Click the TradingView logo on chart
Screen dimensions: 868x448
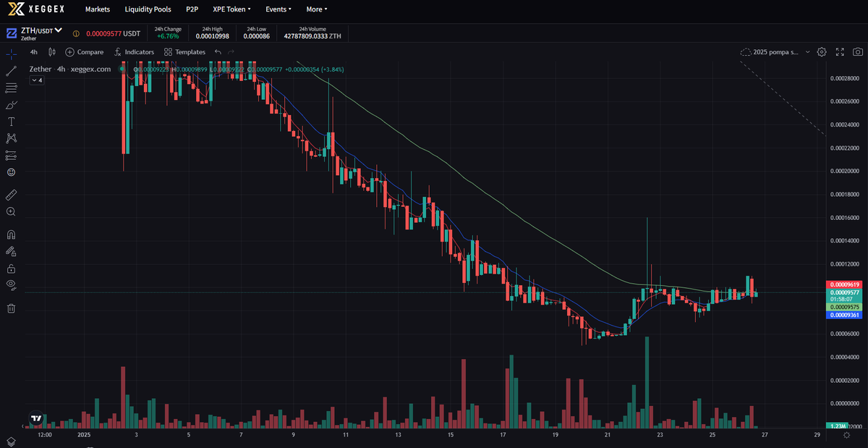(x=36, y=418)
